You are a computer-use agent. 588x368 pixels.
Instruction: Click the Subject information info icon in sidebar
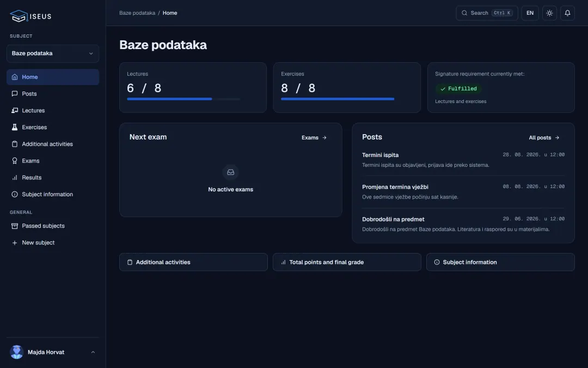point(15,194)
